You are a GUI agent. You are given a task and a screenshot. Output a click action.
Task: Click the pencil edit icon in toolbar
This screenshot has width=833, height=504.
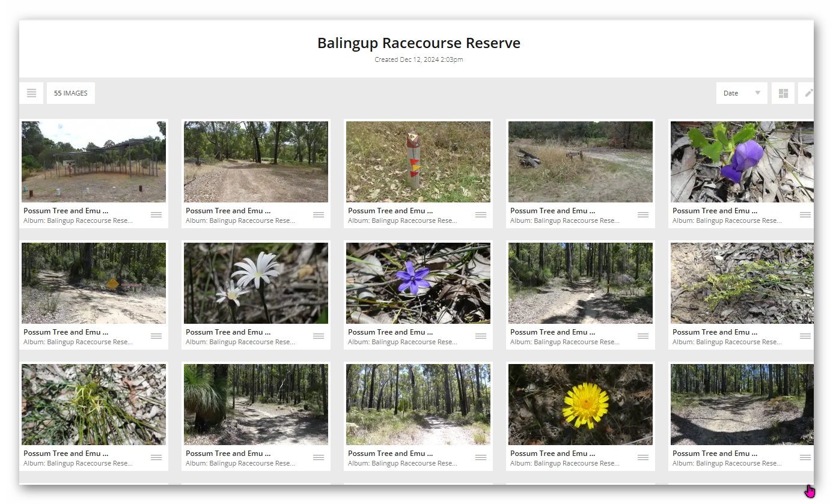click(x=808, y=93)
